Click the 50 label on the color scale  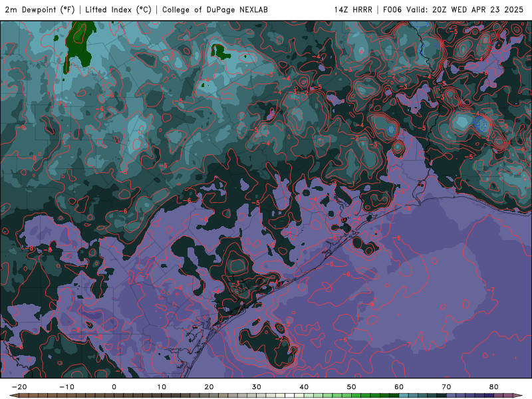click(x=352, y=387)
